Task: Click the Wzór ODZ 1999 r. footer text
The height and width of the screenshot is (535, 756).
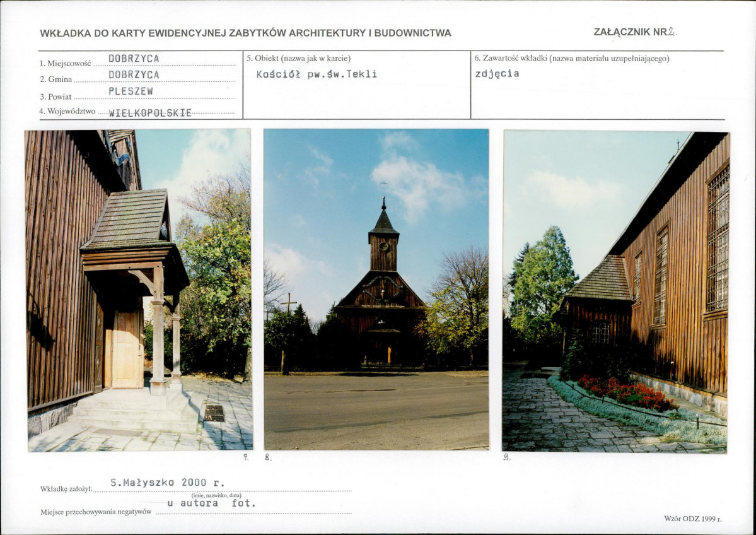Action: point(692,519)
